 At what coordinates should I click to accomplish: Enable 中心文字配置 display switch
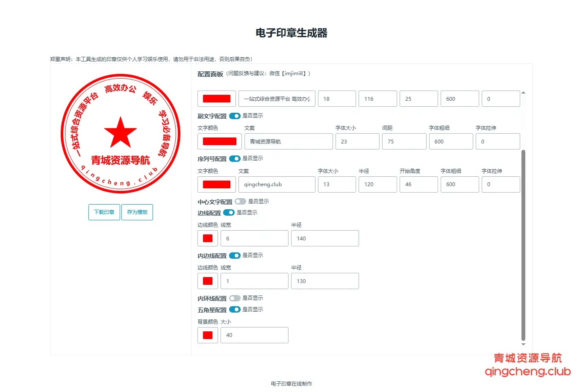[x=240, y=202]
